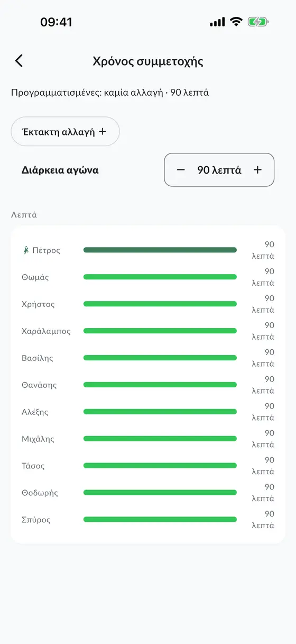Go back using the left chevron
Screen dimensions: 296x644
click(x=19, y=61)
